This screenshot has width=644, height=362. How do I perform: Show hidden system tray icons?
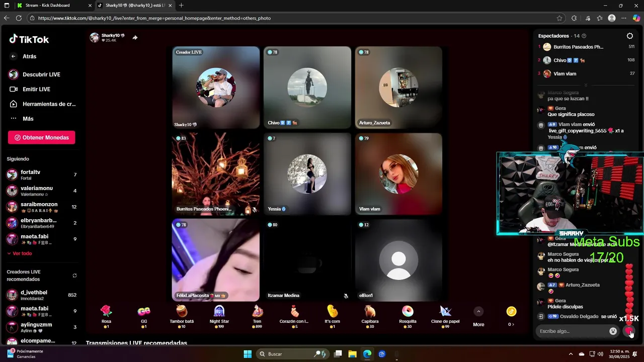tap(571, 354)
